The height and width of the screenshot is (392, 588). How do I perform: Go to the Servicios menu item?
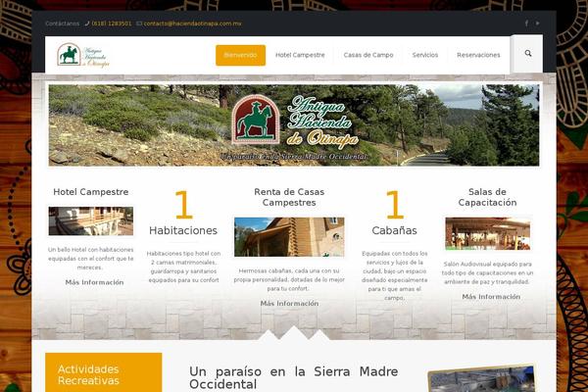coord(425,55)
